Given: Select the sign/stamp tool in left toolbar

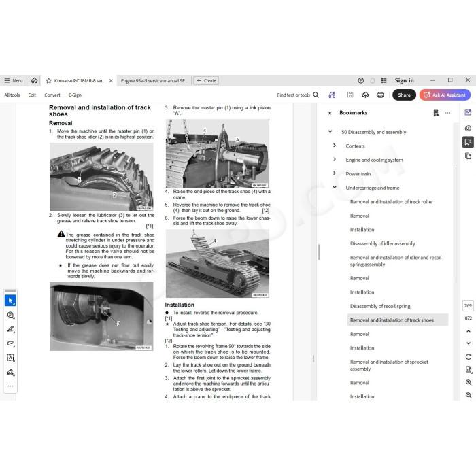Looking at the screenshot, I should [11, 372].
